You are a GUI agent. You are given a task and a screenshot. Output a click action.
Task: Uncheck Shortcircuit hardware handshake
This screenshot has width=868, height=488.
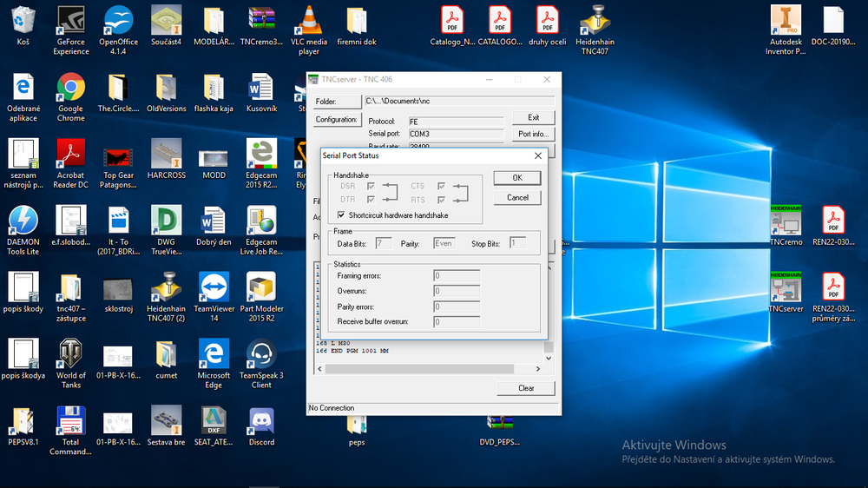point(341,215)
